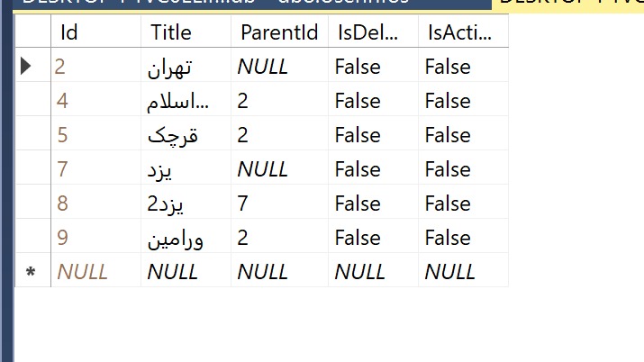Click the Title cell containing ورامين
The image size is (644, 362).
point(186,236)
